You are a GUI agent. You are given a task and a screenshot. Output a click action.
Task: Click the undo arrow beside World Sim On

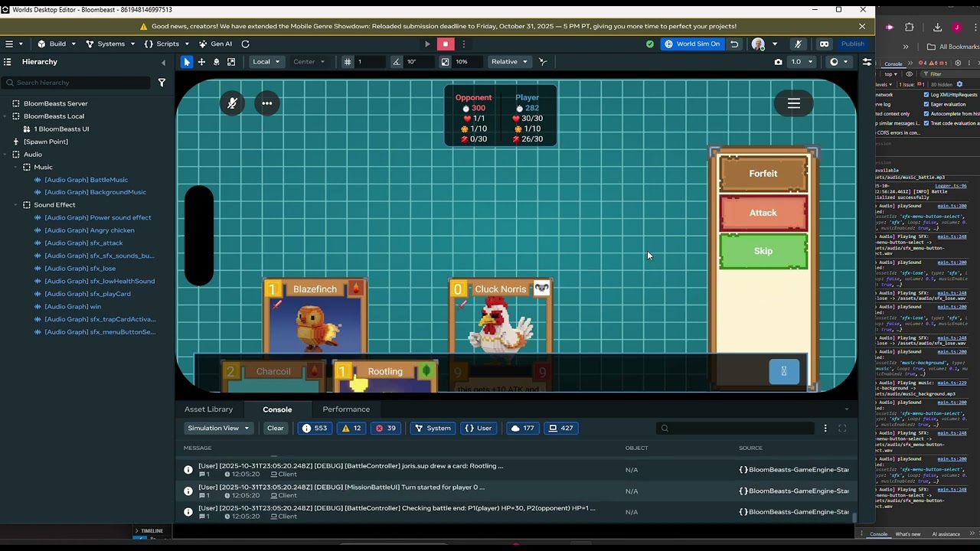tap(734, 44)
